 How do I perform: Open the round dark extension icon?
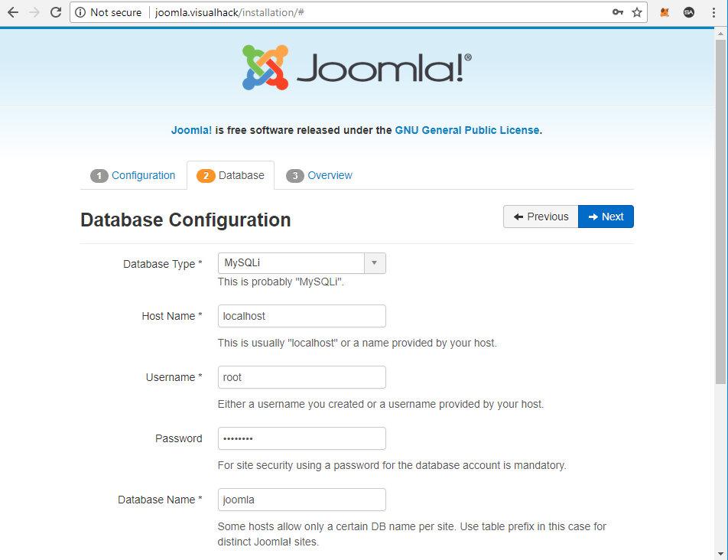pyautogui.click(x=689, y=12)
